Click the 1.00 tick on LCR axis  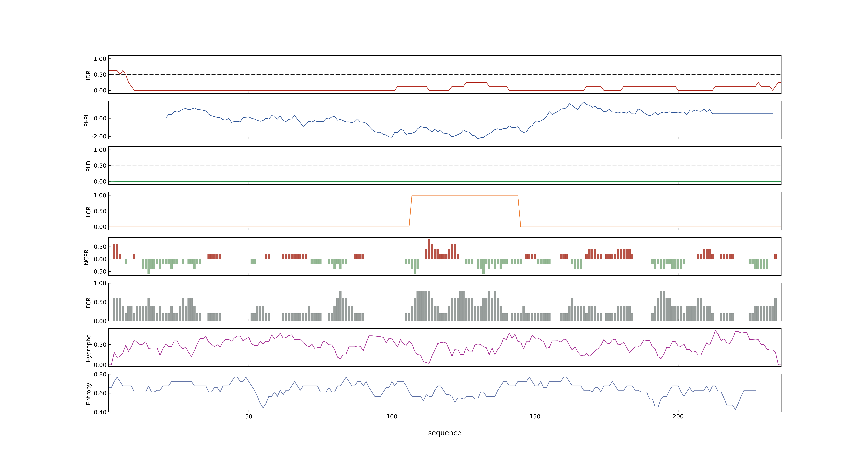click(x=100, y=195)
